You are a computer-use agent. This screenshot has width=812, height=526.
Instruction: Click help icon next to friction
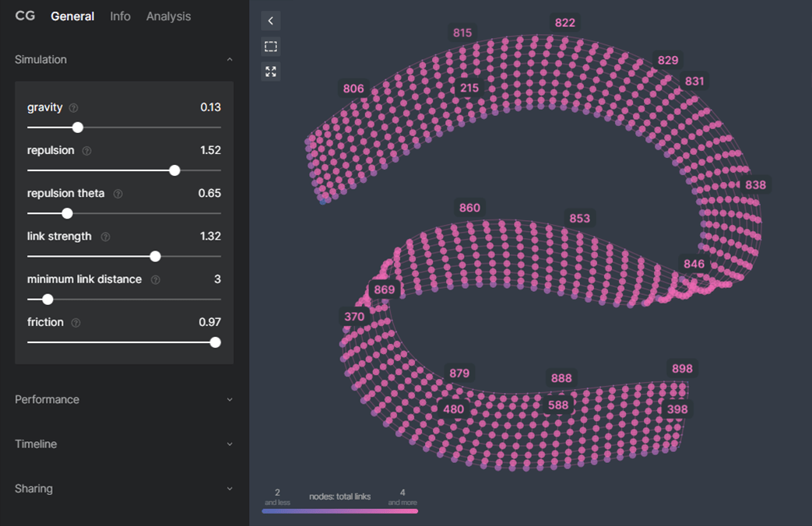pos(76,322)
